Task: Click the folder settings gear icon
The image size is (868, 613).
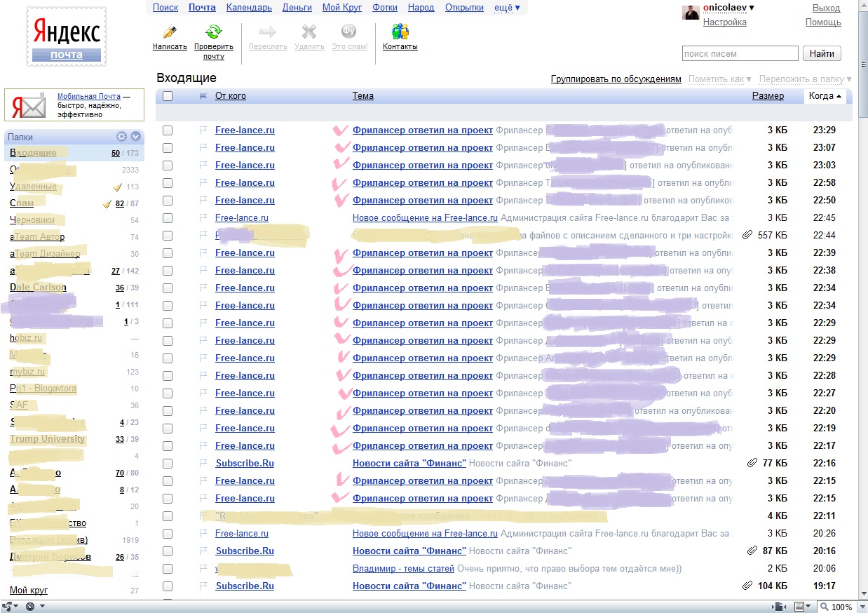Action: 121,137
